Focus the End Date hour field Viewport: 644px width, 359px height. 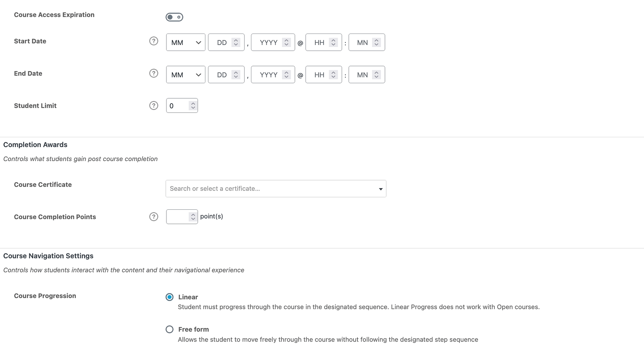tap(319, 75)
